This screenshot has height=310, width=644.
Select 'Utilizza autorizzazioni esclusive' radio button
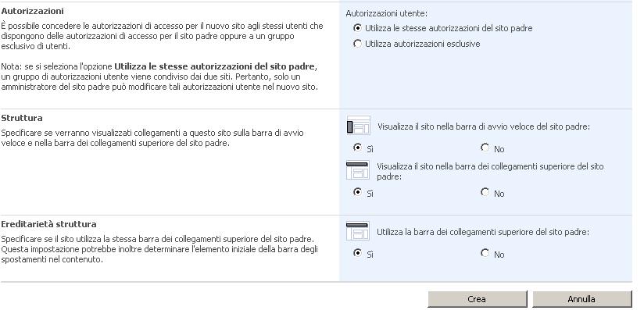(357, 44)
